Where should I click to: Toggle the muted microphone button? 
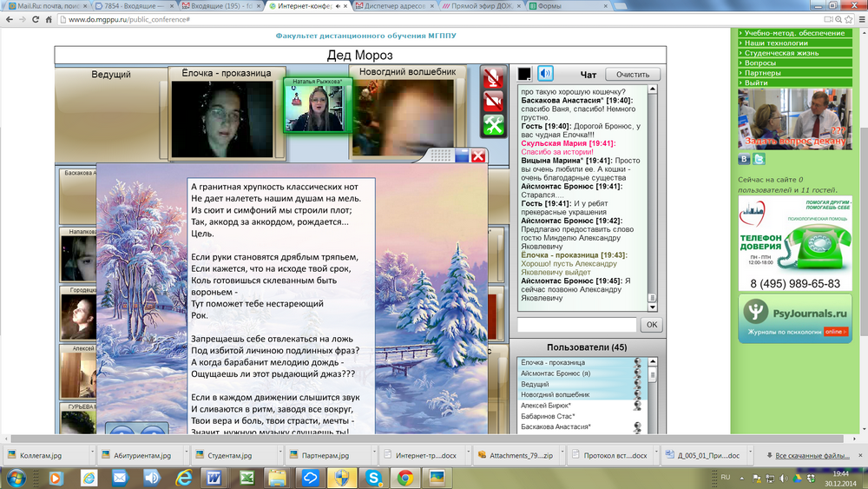point(493,77)
